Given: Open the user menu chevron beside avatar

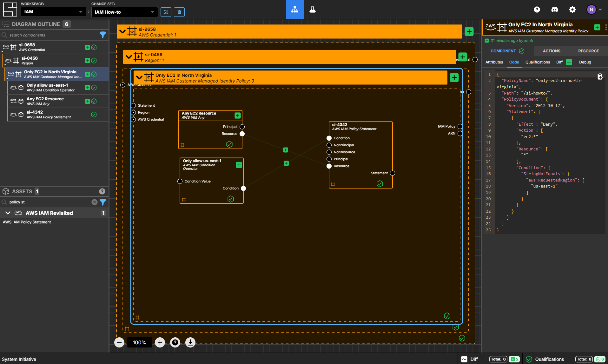Looking at the screenshot, I should tap(600, 10).
